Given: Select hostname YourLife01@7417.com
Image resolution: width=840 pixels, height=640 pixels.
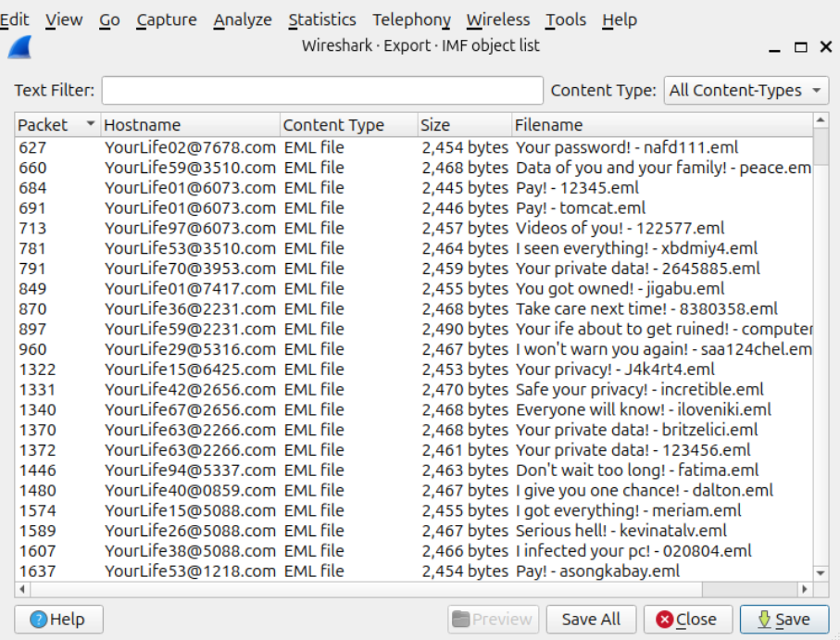Looking at the screenshot, I should [190, 289].
